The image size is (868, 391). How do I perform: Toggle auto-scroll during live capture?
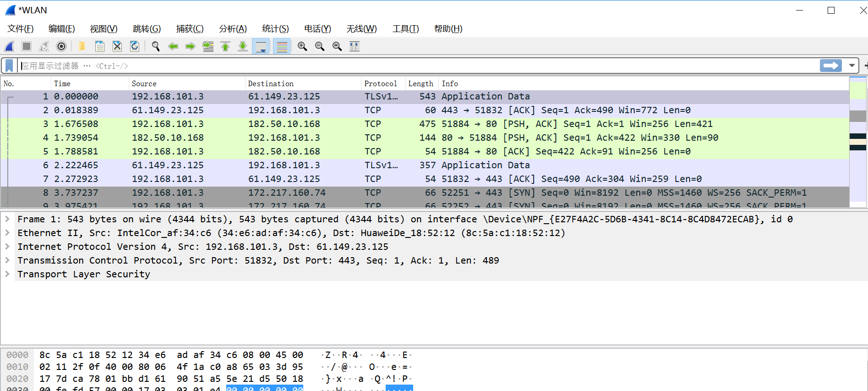tap(261, 46)
